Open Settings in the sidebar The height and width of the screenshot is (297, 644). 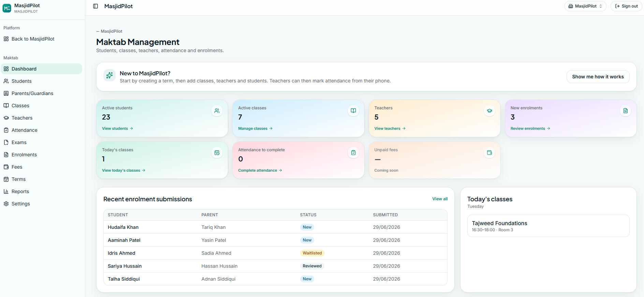pyautogui.click(x=41, y=204)
